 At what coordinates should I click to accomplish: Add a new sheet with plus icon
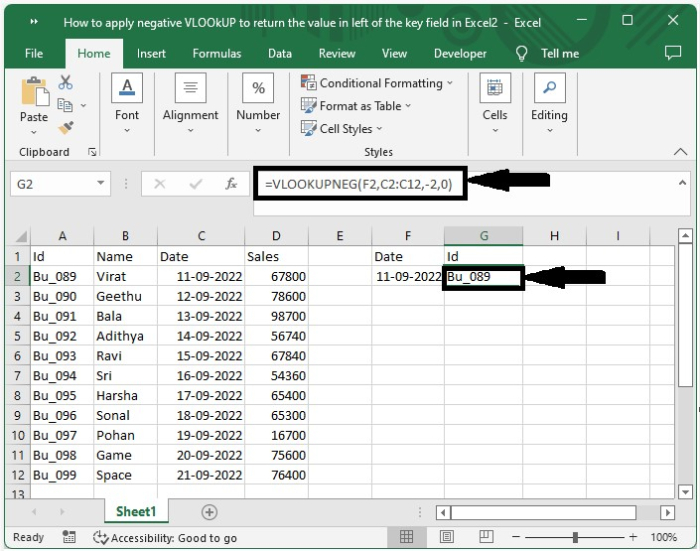click(x=209, y=512)
